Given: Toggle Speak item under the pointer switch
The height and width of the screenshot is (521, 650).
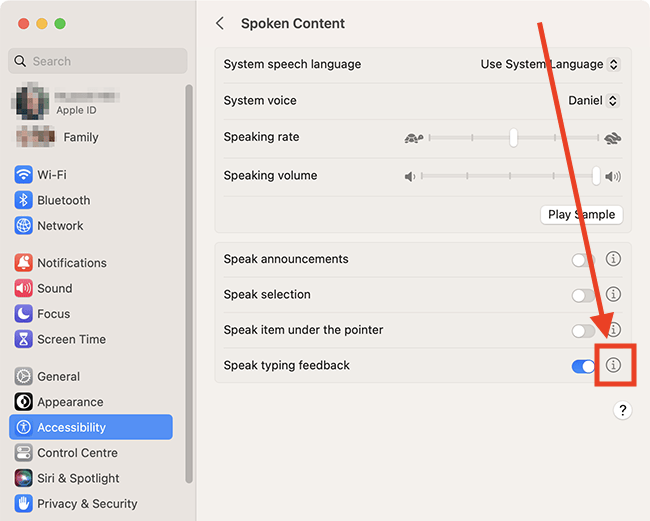Looking at the screenshot, I should pos(583,331).
